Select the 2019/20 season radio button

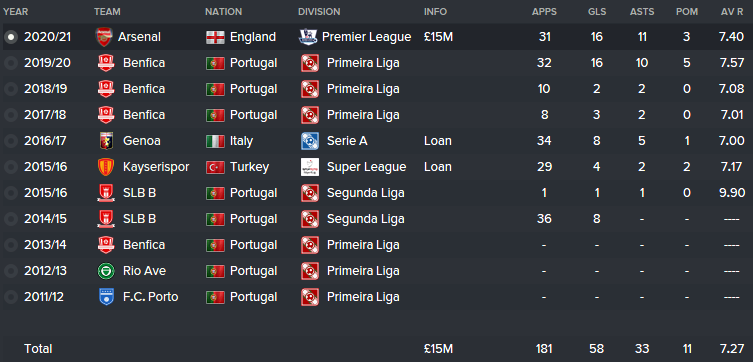pos(11,63)
